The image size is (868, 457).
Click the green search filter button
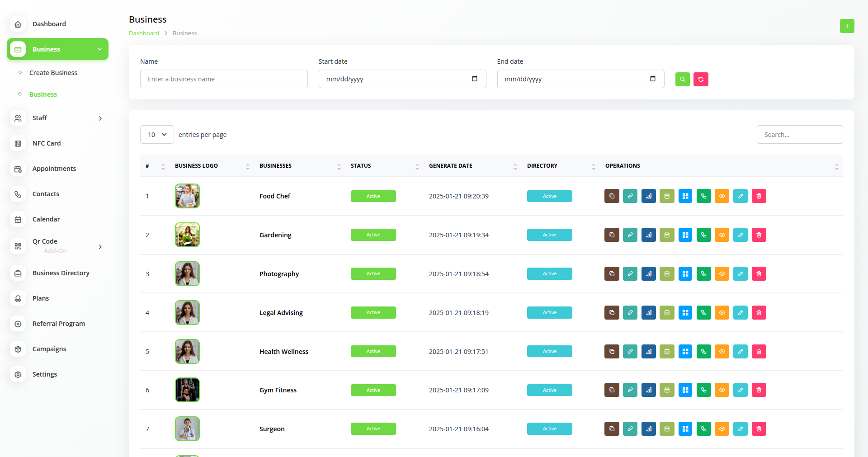[683, 80]
